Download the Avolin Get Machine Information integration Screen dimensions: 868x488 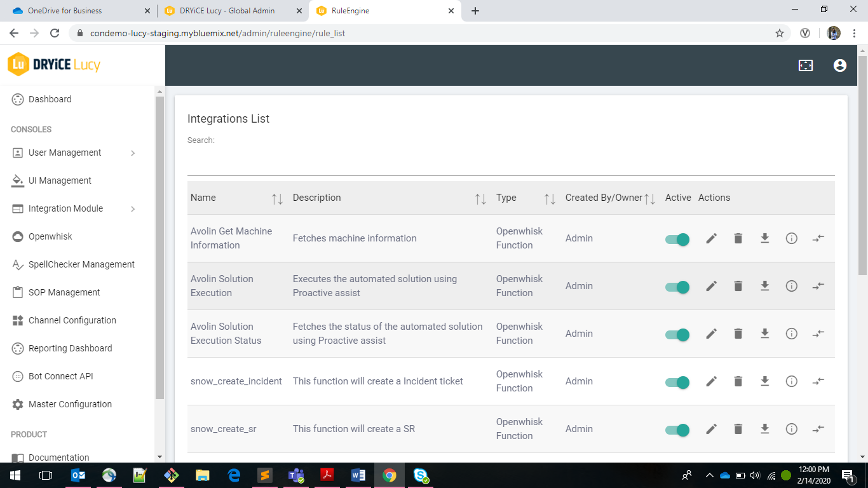pos(764,238)
